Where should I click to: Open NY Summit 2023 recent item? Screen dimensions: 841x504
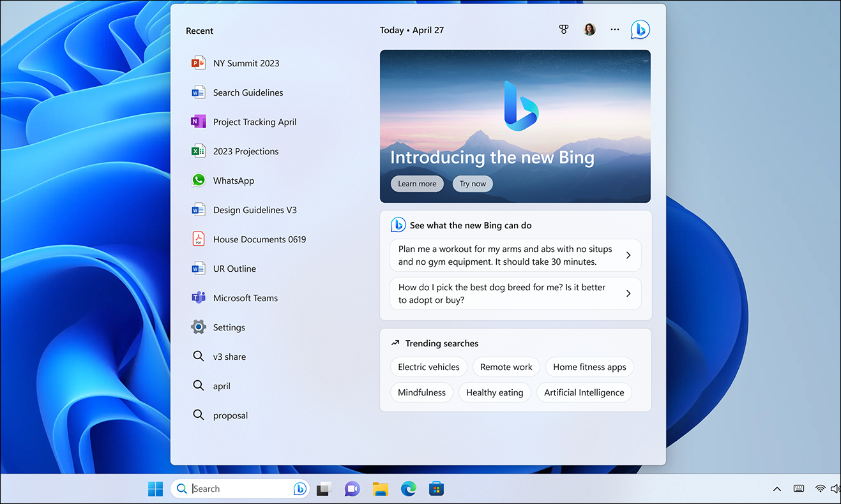click(x=246, y=63)
